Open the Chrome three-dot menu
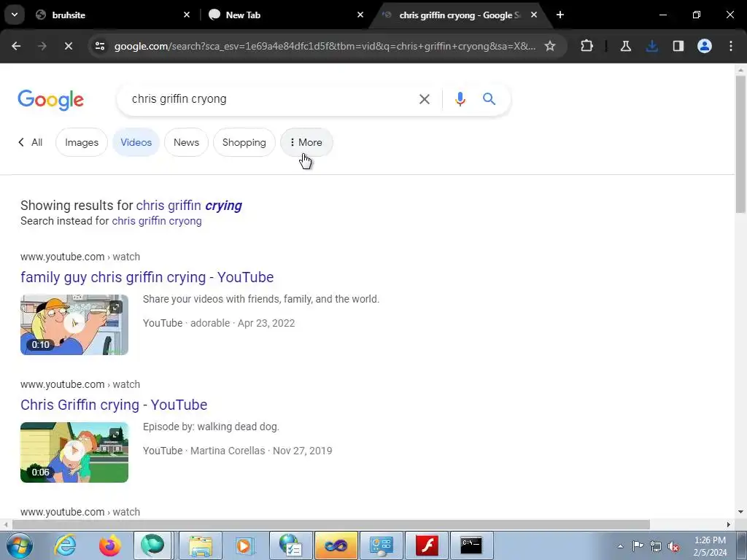This screenshot has height=560, width=747. [731, 46]
